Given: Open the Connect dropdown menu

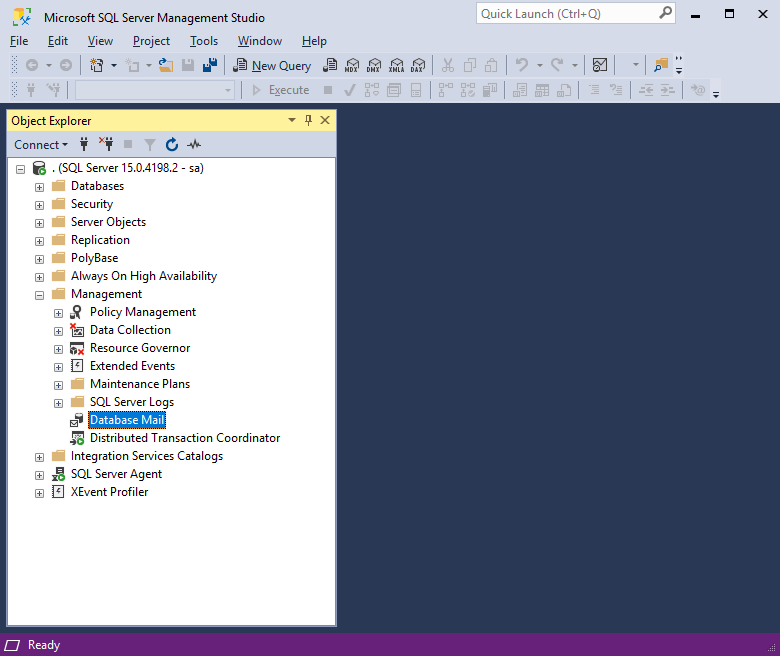Looking at the screenshot, I should coord(41,145).
